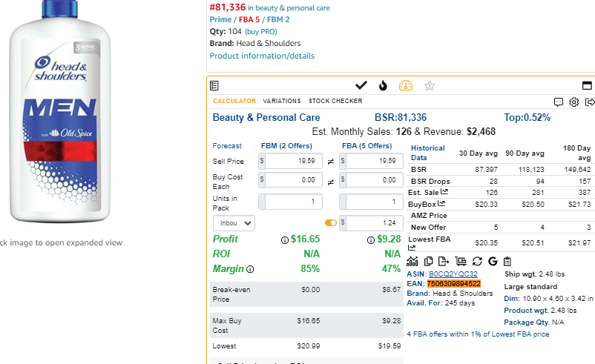Switch to the STOCK CHECKER tab
This screenshot has width=595, height=364.
click(x=335, y=101)
